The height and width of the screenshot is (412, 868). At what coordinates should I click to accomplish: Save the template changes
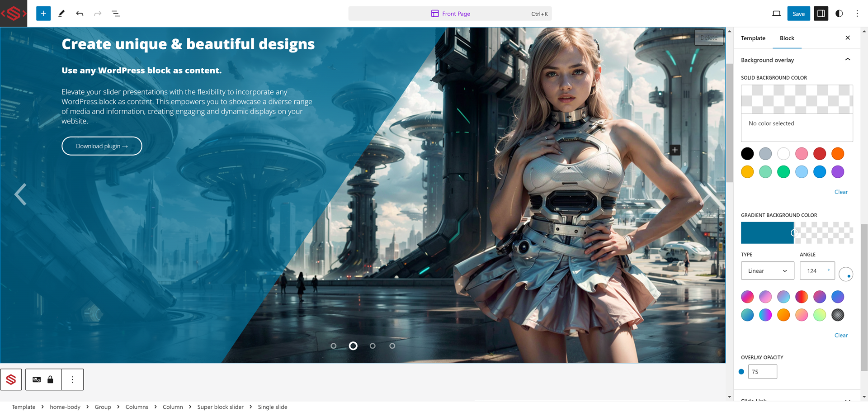(798, 14)
